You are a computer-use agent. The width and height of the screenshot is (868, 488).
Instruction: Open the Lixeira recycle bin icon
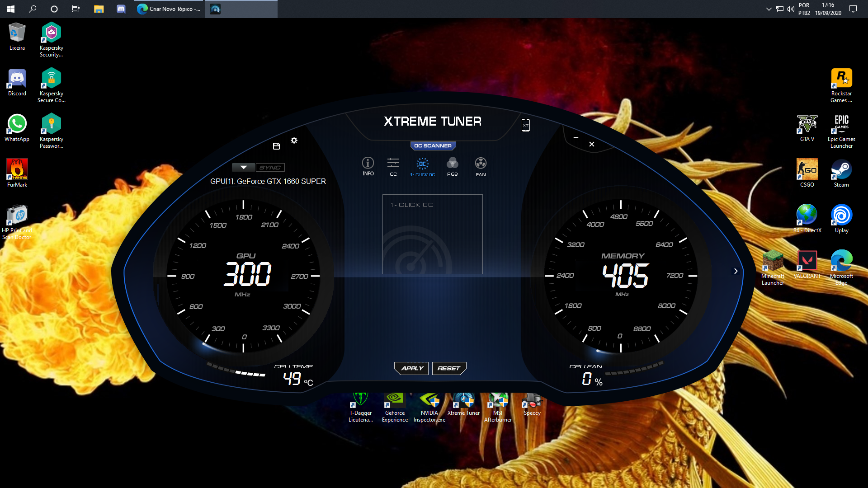coord(17,37)
